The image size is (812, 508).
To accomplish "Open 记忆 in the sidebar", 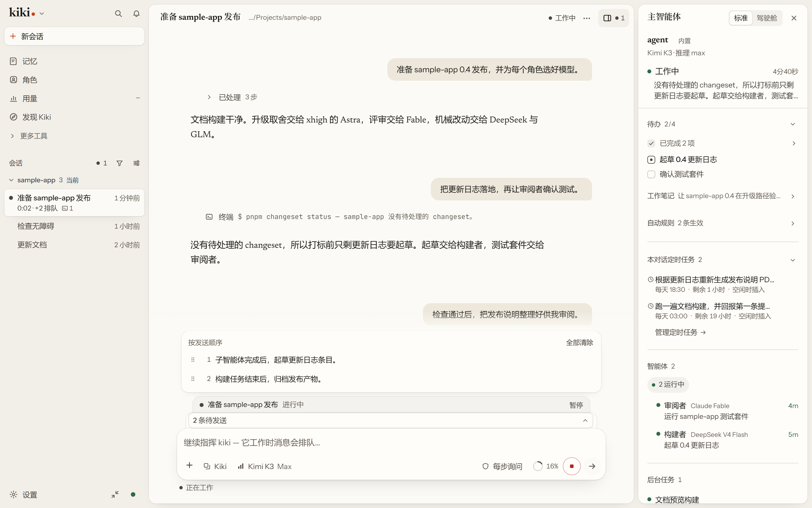I will 74,61.
